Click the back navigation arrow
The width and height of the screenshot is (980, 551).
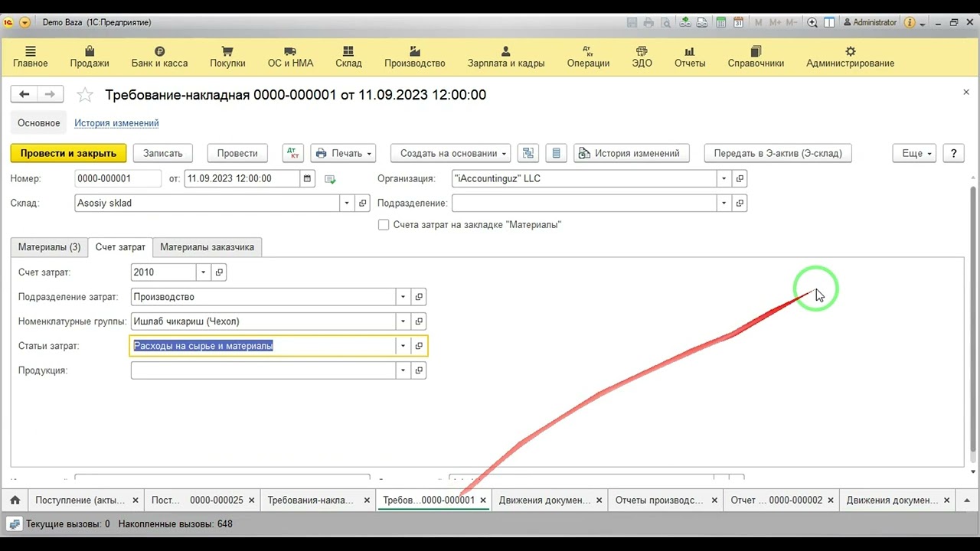point(24,94)
